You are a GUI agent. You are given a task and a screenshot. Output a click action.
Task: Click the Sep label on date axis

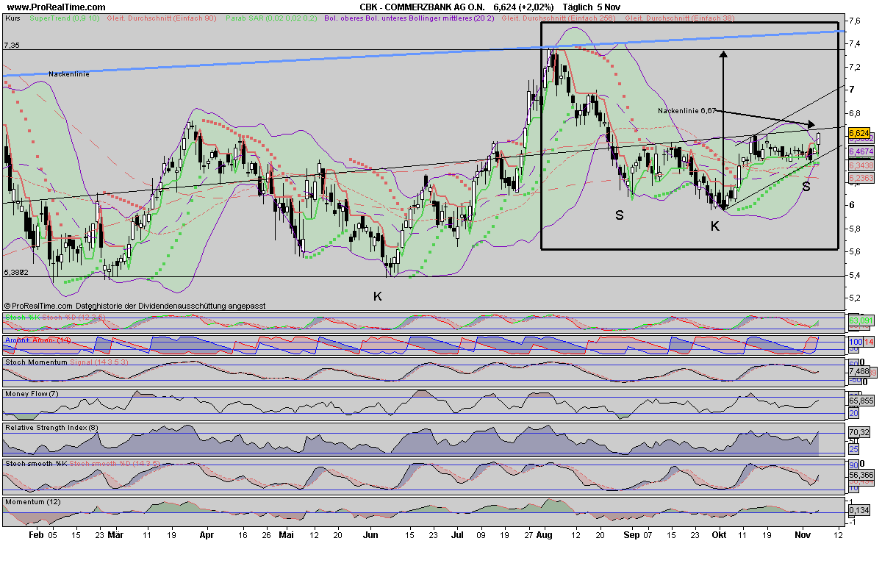click(631, 536)
